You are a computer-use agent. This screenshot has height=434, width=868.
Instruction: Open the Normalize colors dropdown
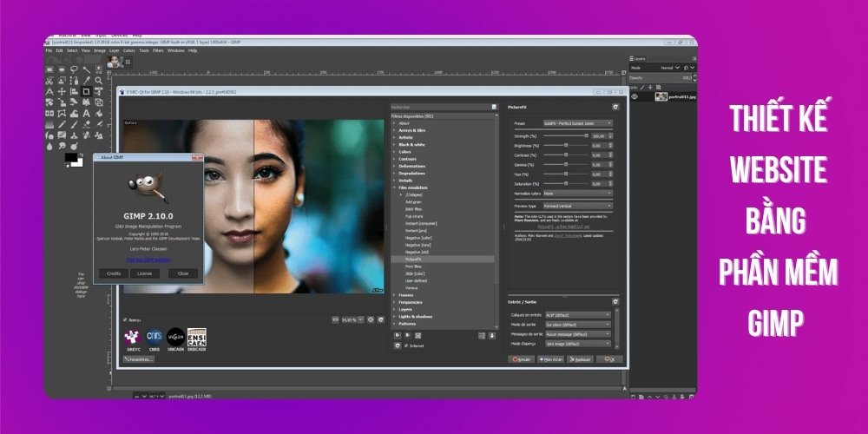(578, 194)
